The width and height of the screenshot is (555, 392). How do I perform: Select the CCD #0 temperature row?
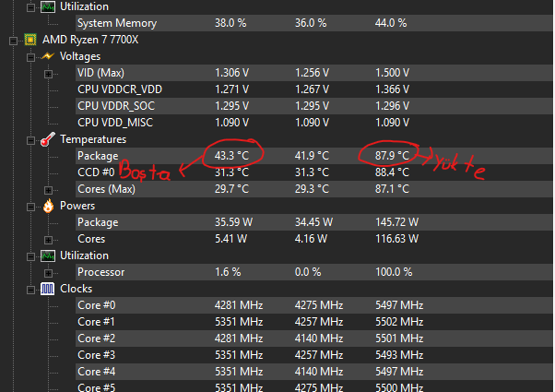[97, 172]
